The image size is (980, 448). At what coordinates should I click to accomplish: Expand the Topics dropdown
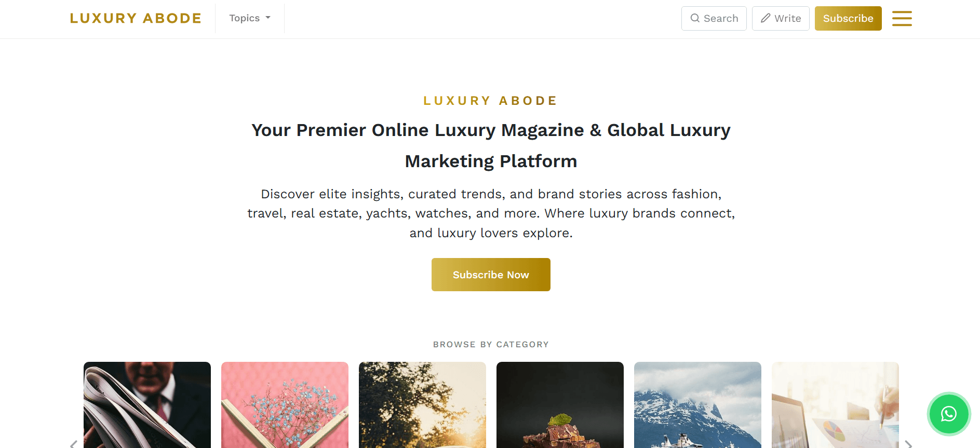coord(250,18)
